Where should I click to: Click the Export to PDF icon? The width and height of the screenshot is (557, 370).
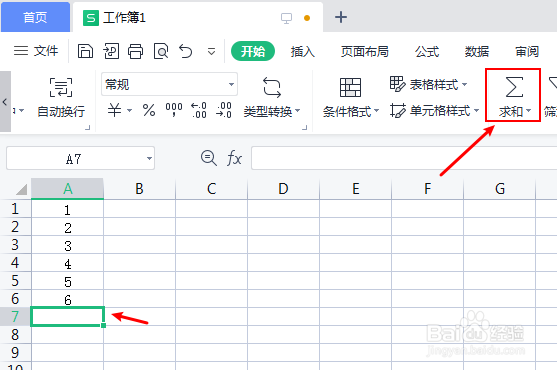tap(111, 51)
